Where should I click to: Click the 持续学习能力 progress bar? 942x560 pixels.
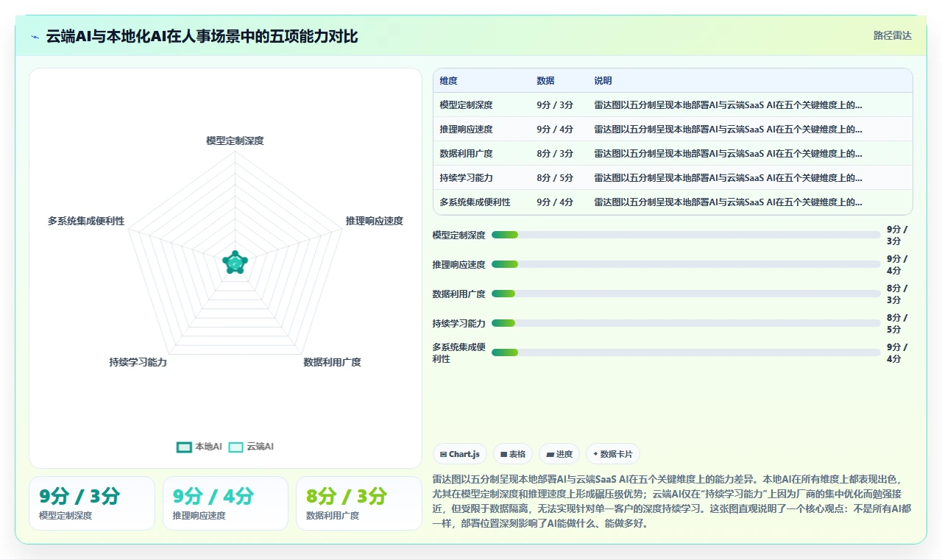coord(686,323)
